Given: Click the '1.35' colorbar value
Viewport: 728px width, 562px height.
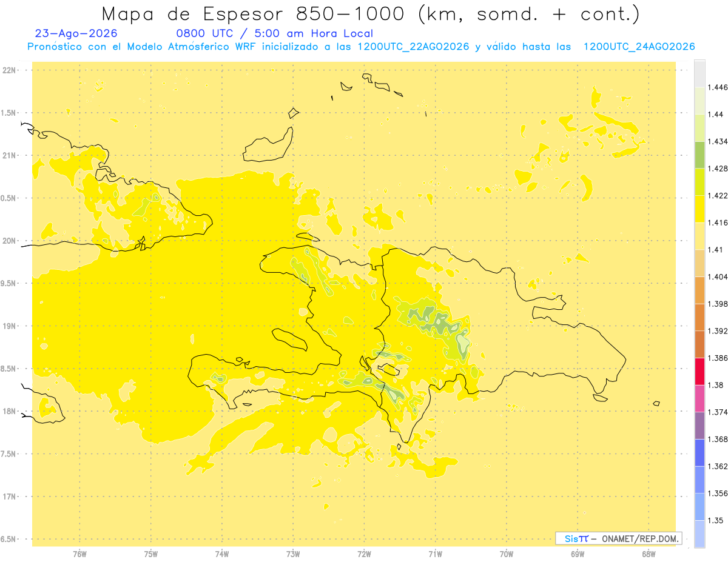Looking at the screenshot, I should tap(716, 520).
